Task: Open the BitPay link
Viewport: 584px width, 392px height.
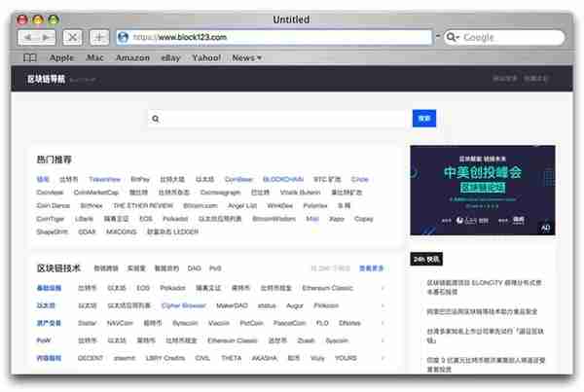Action: coord(140,179)
